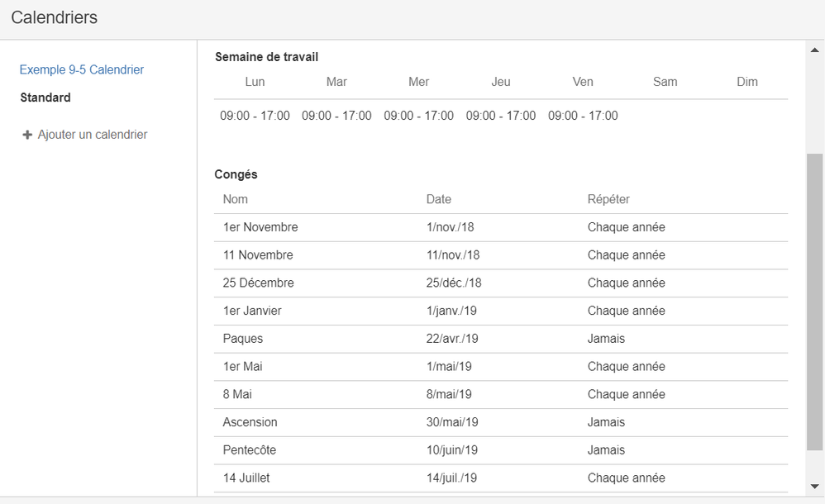Viewport: 825px width, 504px height.
Task: Click the Ajouter un calendrier label
Action: [93, 135]
